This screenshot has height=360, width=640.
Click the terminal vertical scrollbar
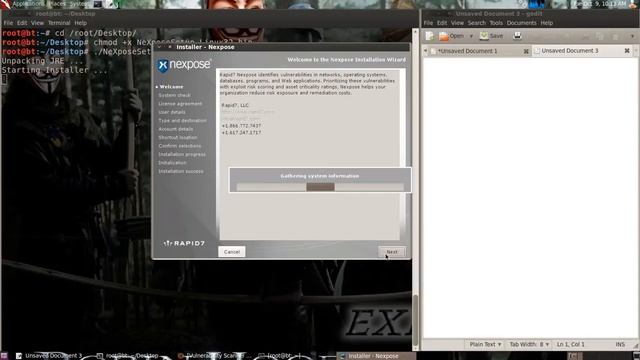click(415, 189)
